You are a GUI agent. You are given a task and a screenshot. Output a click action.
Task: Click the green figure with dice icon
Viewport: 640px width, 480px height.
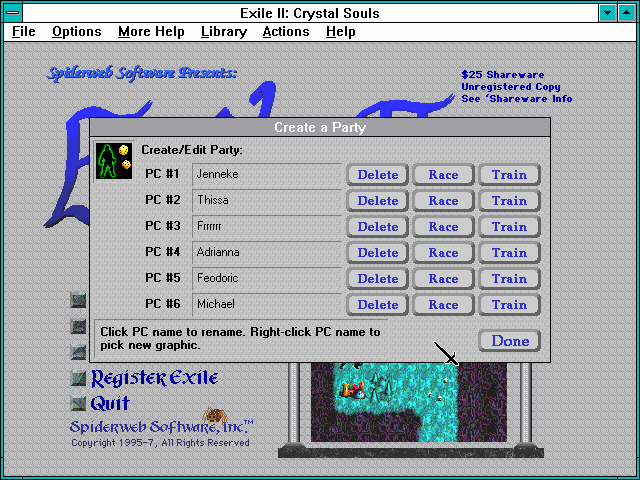[114, 161]
